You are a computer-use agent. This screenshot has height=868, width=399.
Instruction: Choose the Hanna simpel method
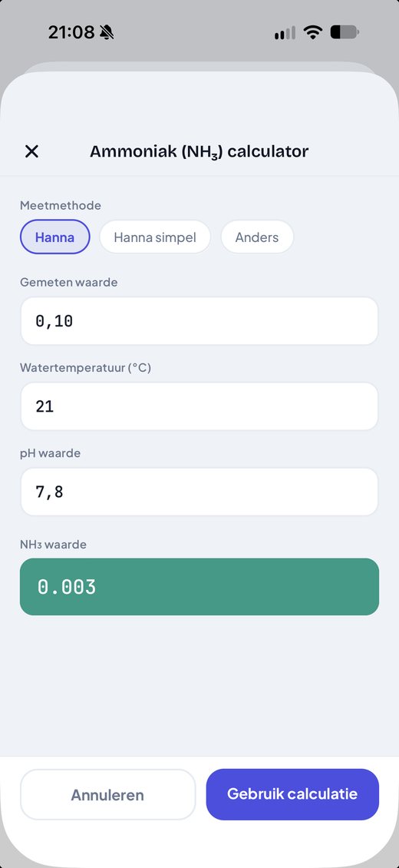[155, 237]
